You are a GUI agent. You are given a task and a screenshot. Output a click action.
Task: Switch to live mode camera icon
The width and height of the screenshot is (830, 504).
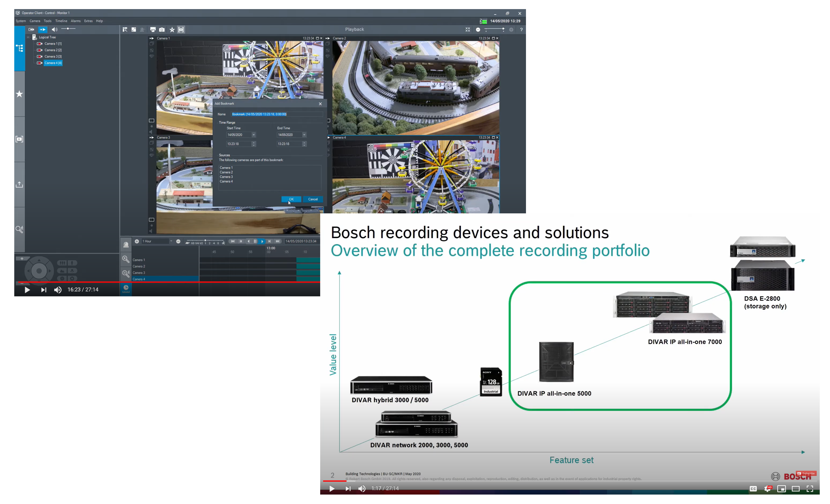click(x=31, y=30)
